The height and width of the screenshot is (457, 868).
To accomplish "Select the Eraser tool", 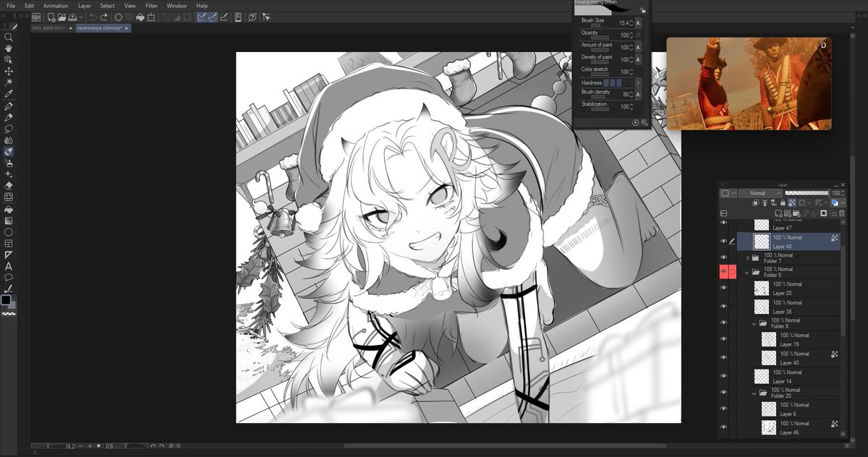I will click(x=9, y=185).
